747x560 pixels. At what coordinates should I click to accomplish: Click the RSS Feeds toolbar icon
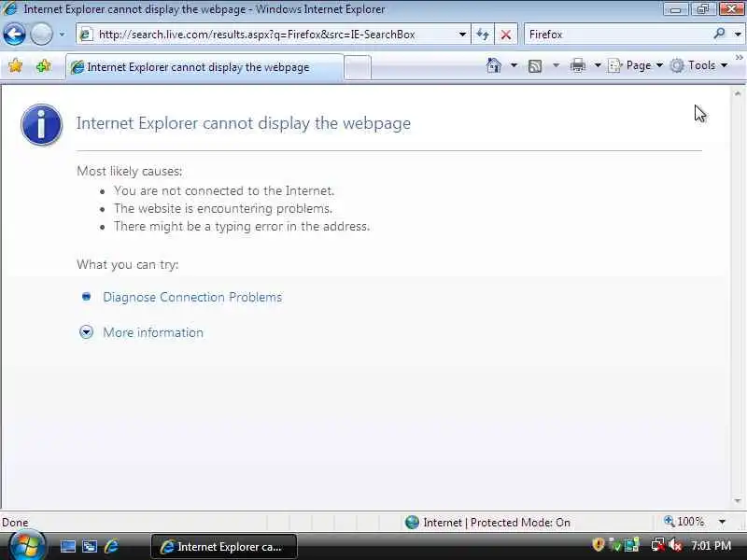point(535,65)
